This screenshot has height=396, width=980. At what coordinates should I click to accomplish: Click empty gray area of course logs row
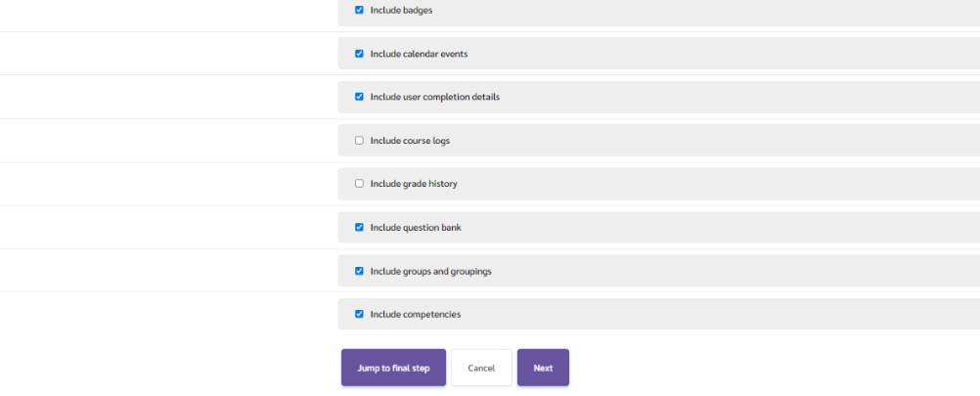(704, 141)
